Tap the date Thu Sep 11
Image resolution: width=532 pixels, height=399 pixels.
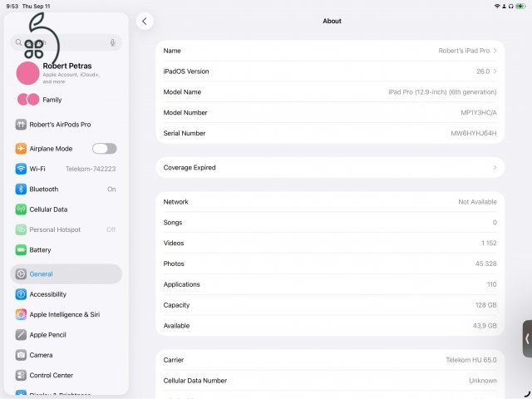(36, 6)
